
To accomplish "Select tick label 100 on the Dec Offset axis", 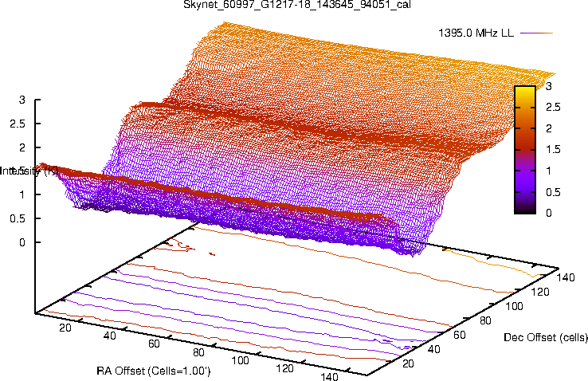I will 514,306.
